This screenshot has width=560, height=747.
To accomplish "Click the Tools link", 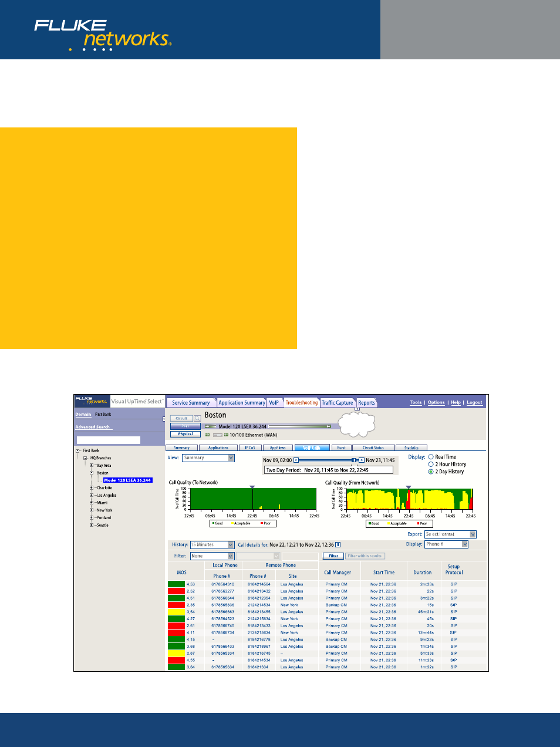I will [x=416, y=403].
